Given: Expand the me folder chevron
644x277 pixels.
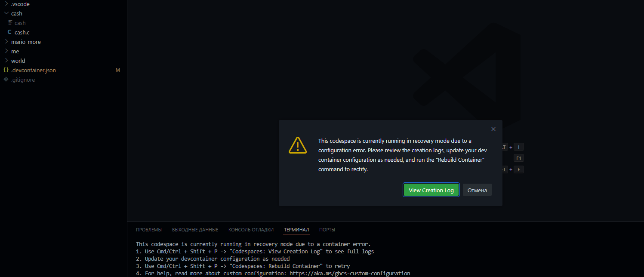Looking at the screenshot, I should (6, 51).
